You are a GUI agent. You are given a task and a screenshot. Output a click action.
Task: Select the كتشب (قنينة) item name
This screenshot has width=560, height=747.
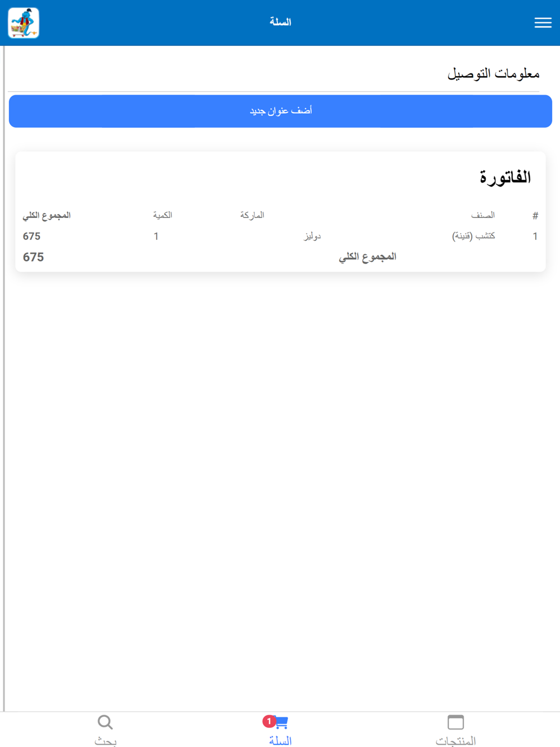pyautogui.click(x=474, y=236)
